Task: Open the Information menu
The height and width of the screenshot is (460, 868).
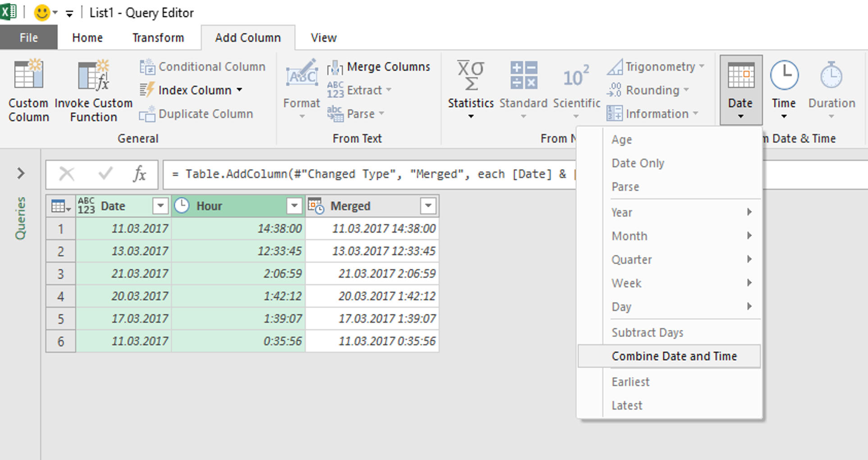Action: pos(652,114)
